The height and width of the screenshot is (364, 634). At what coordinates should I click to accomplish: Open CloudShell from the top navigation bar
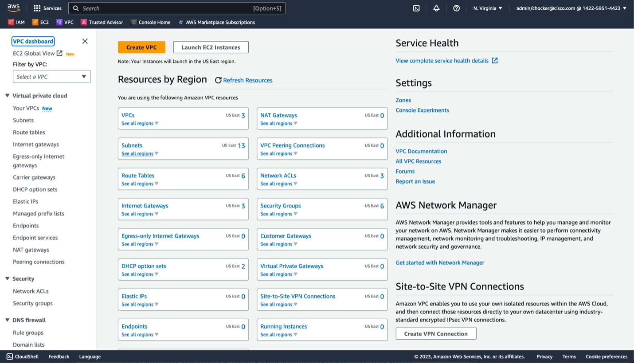[x=416, y=8]
